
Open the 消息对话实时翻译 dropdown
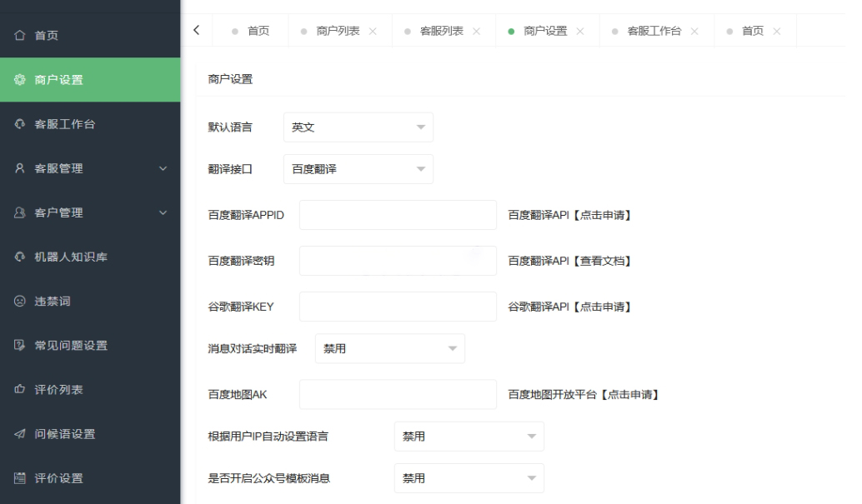(390, 348)
